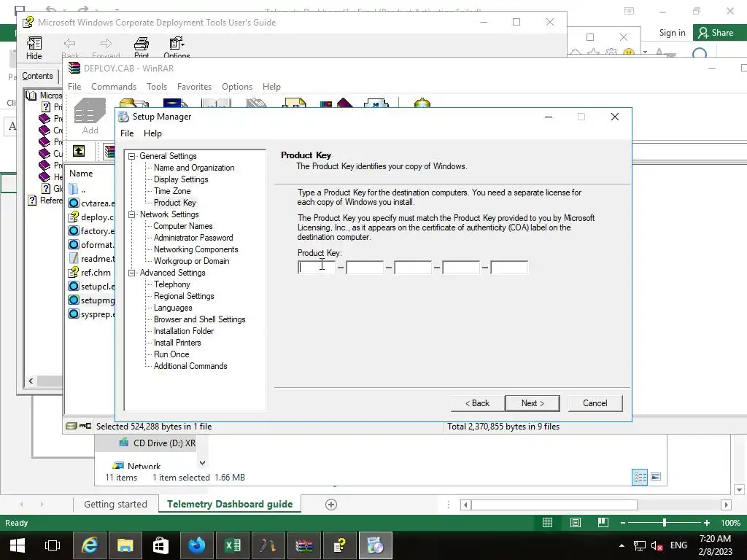Click the Hide icon in User's Guide toolbar
The image size is (747, 560).
pyautogui.click(x=34, y=47)
